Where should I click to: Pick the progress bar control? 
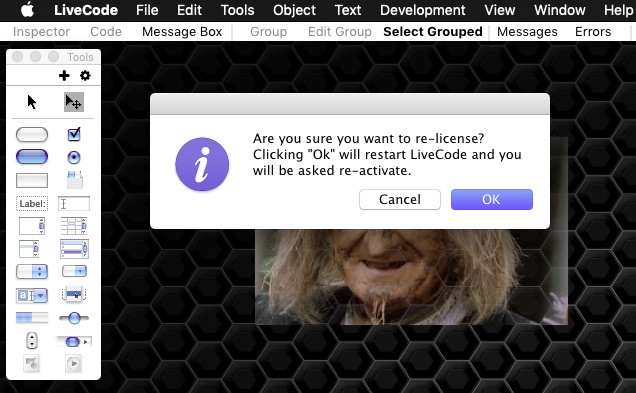(32, 318)
